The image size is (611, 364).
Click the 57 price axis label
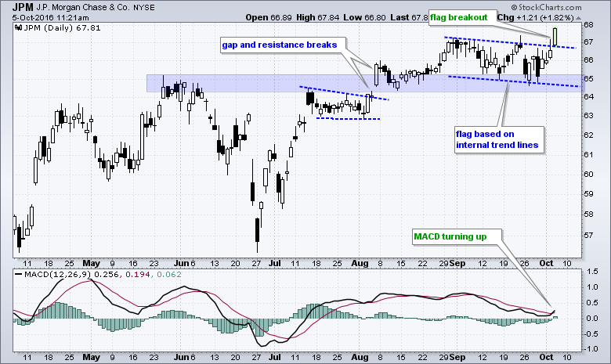pyautogui.click(x=588, y=235)
